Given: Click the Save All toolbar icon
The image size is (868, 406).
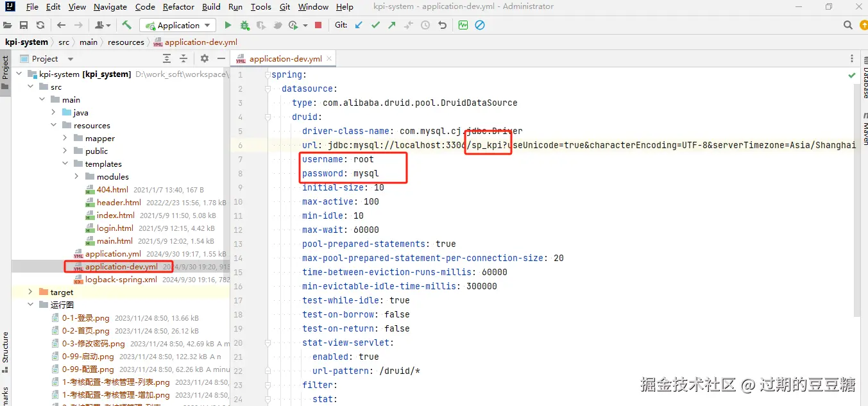Looking at the screenshot, I should pyautogui.click(x=24, y=25).
